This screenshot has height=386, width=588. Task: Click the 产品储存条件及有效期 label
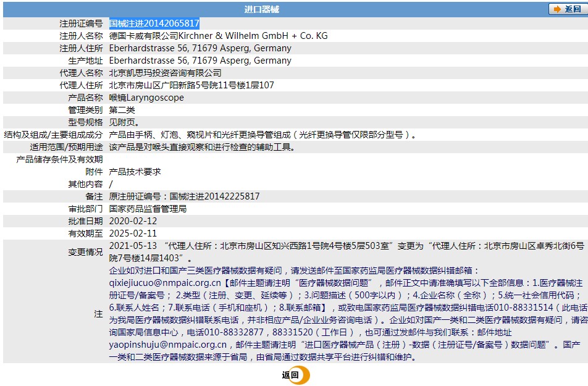[59, 159]
